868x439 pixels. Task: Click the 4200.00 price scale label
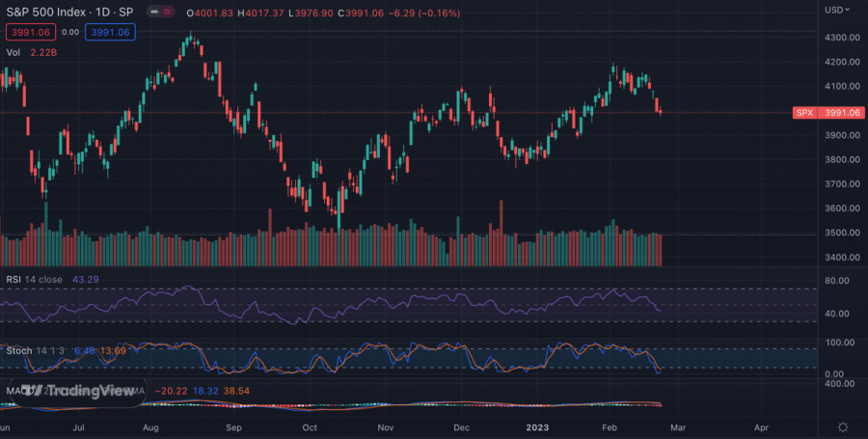tap(842, 62)
